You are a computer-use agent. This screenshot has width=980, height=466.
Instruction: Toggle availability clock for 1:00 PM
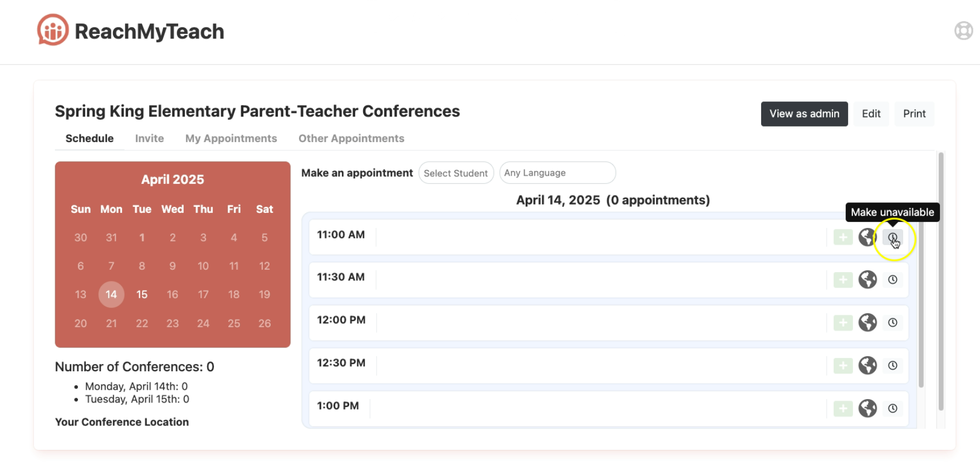click(x=893, y=409)
